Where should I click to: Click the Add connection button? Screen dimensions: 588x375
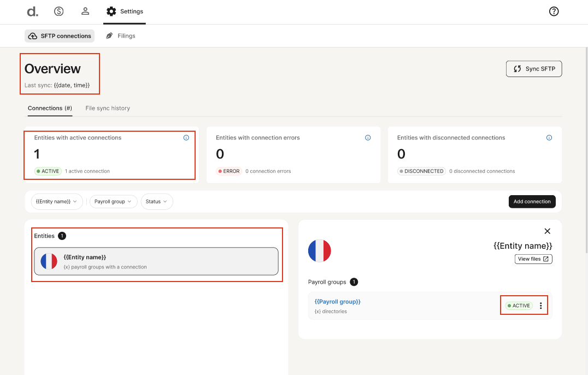point(532,202)
